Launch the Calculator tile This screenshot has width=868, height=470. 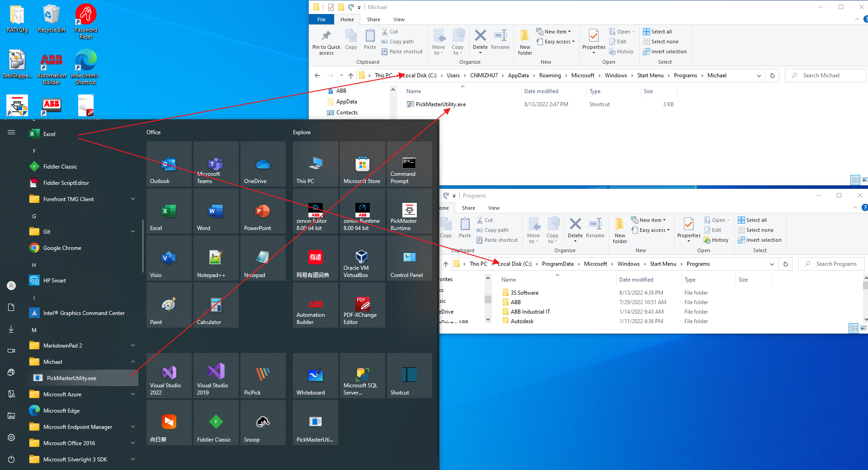[216, 305]
